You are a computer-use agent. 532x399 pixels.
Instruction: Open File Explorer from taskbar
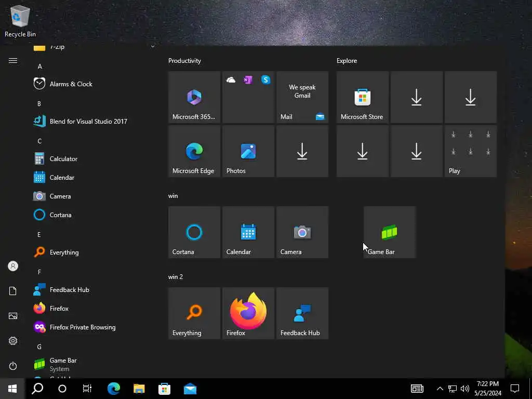tap(139, 389)
